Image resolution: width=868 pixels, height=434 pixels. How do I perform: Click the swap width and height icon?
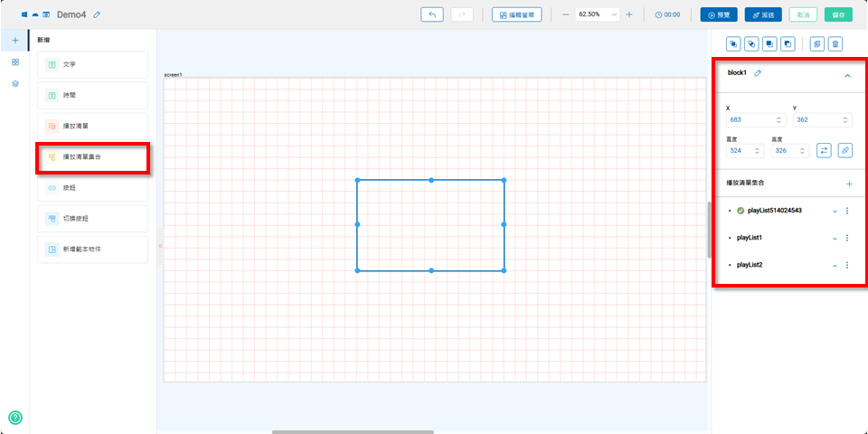pyautogui.click(x=824, y=150)
